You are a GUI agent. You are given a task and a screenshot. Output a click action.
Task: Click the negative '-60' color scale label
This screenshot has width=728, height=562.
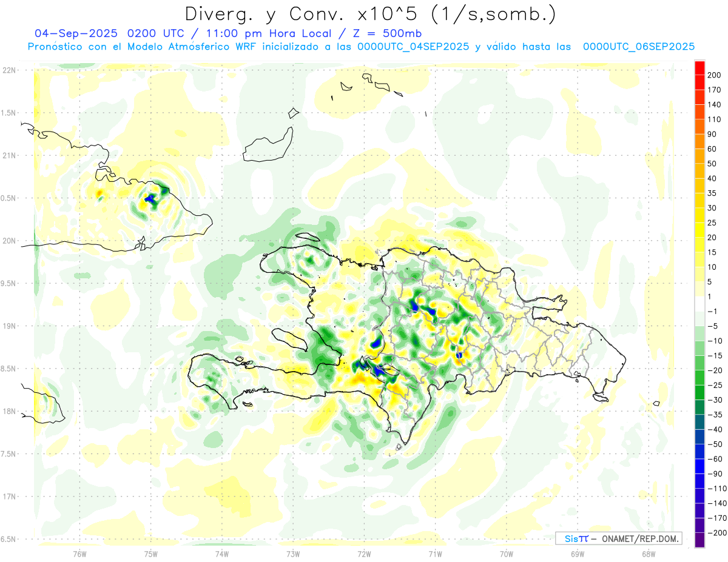pos(714,459)
